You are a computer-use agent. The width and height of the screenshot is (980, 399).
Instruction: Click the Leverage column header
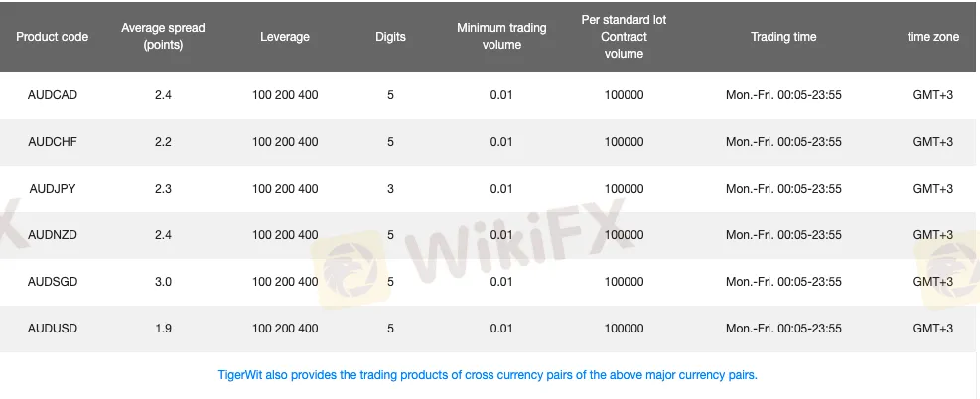[x=285, y=37]
